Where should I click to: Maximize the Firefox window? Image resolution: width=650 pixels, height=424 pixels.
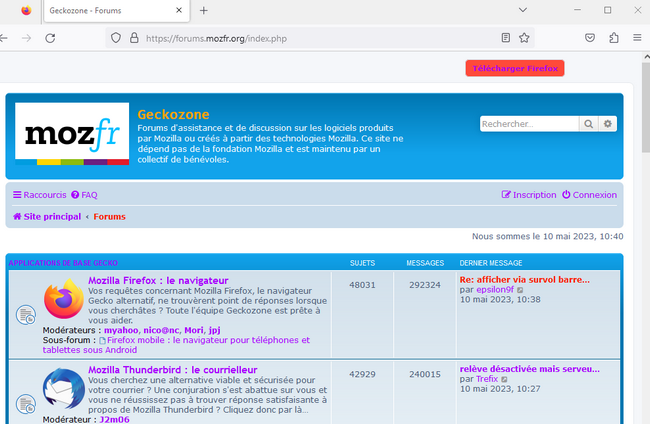[608, 10]
